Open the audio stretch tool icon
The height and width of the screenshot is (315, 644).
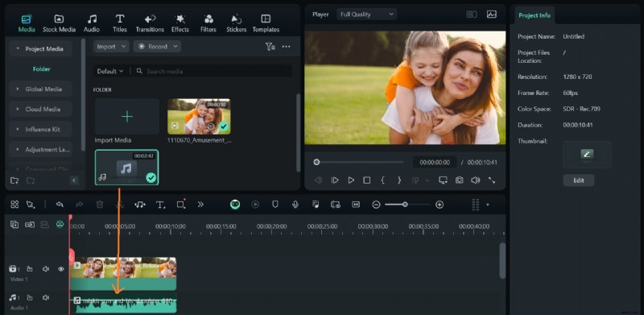(140, 205)
